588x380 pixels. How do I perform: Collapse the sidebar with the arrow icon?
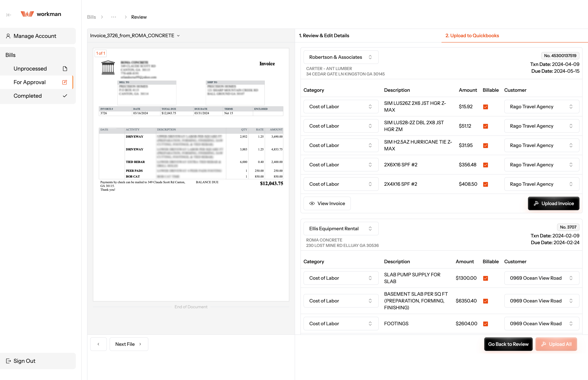point(9,15)
